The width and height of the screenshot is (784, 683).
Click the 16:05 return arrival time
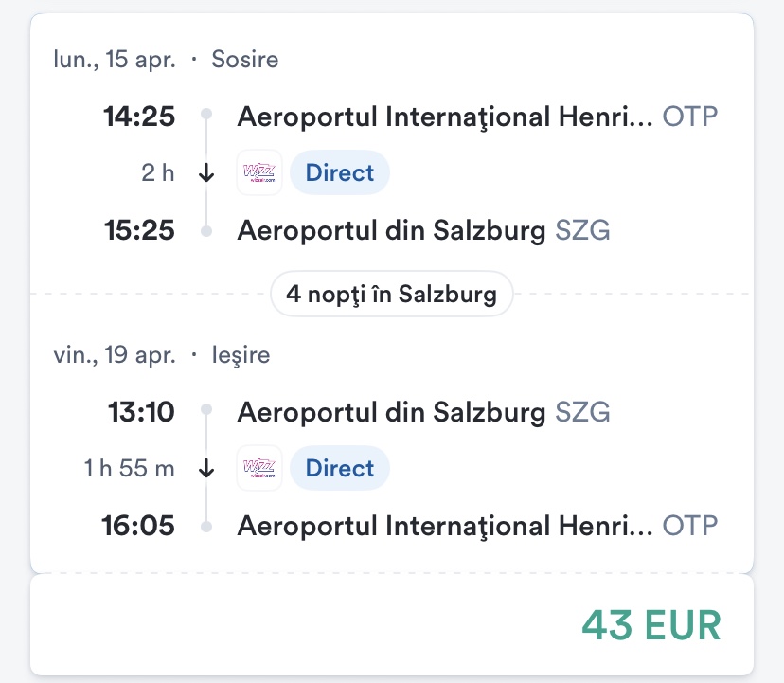tap(139, 525)
